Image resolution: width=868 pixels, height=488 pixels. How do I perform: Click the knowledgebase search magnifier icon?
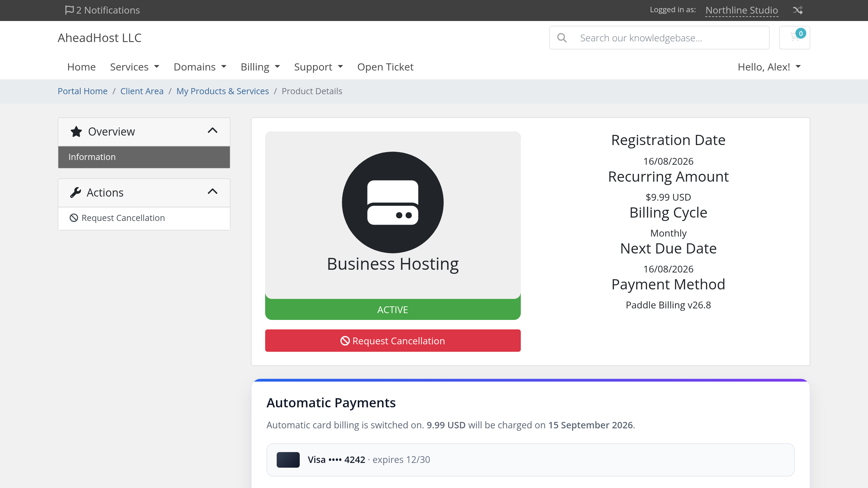562,38
